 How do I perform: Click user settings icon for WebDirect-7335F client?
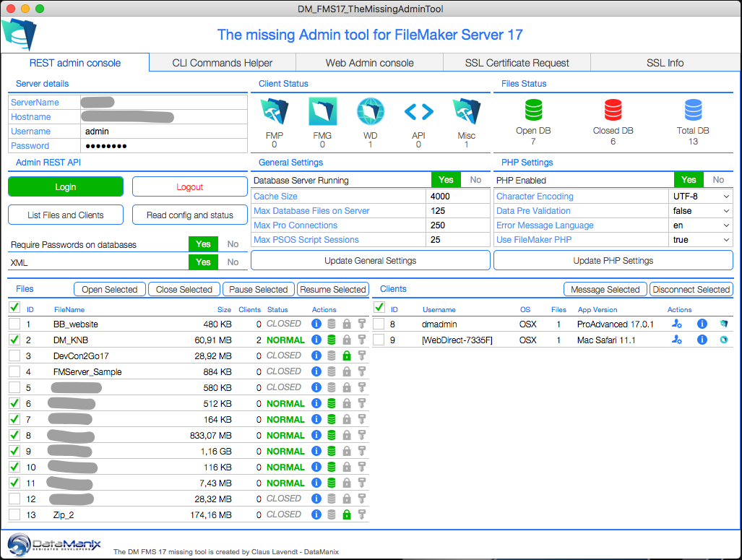click(677, 340)
